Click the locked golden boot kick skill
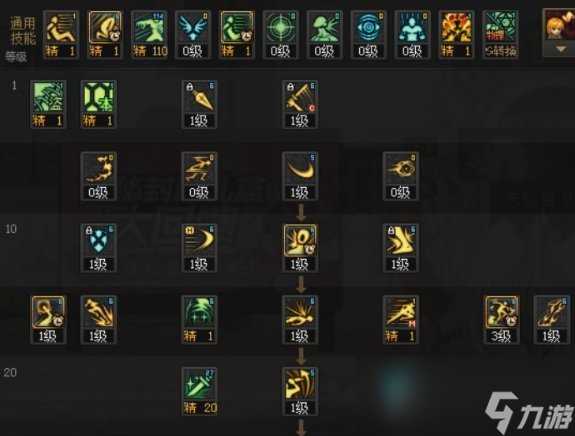The height and width of the screenshot is (436, 575). [401, 248]
